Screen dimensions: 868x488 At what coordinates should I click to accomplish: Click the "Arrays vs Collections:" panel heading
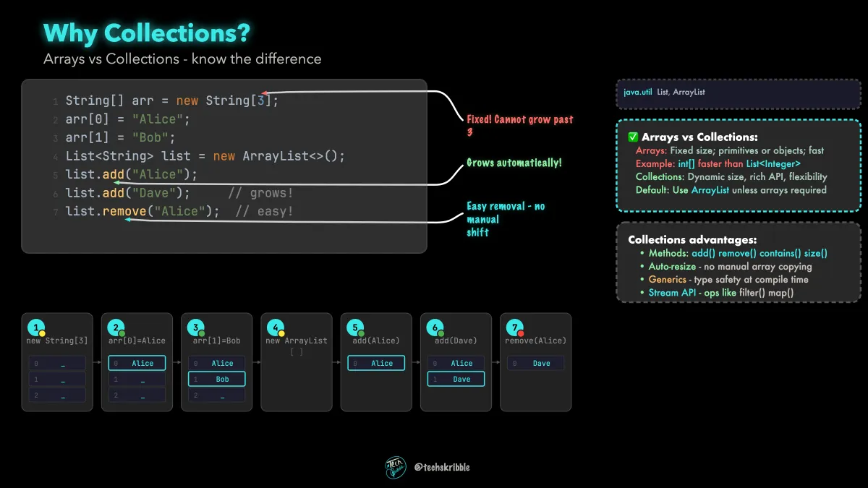[x=699, y=137]
